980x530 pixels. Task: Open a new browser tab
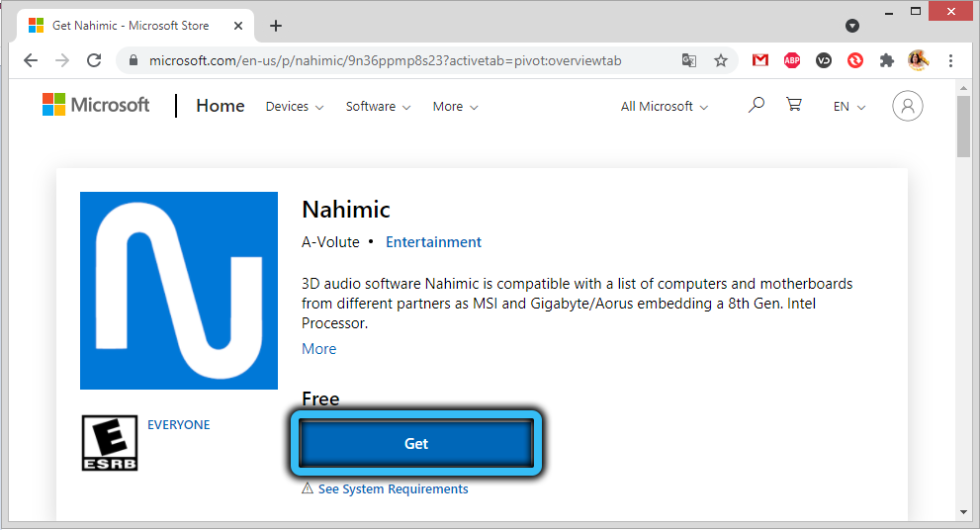(x=276, y=26)
